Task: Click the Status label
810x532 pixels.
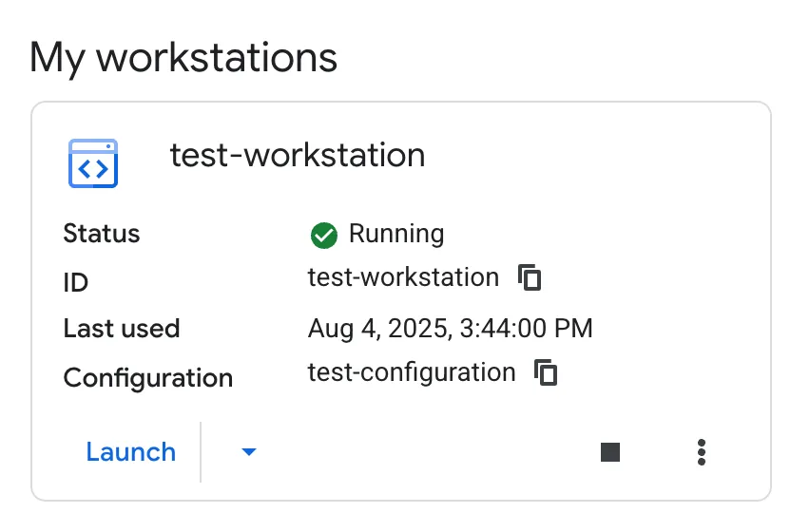Action: (x=101, y=234)
